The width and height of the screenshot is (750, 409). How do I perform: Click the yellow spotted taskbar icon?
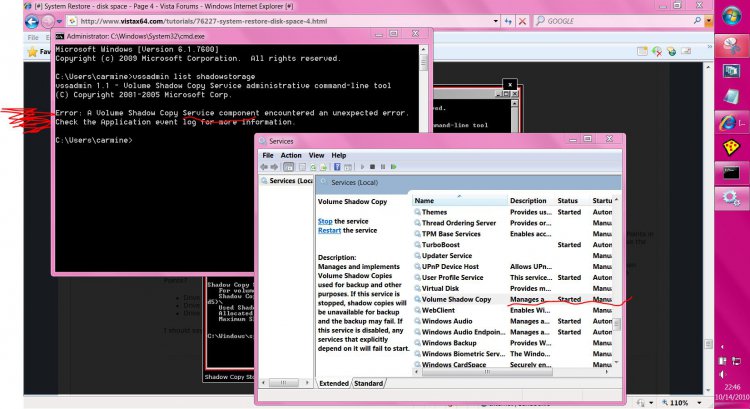[731, 147]
